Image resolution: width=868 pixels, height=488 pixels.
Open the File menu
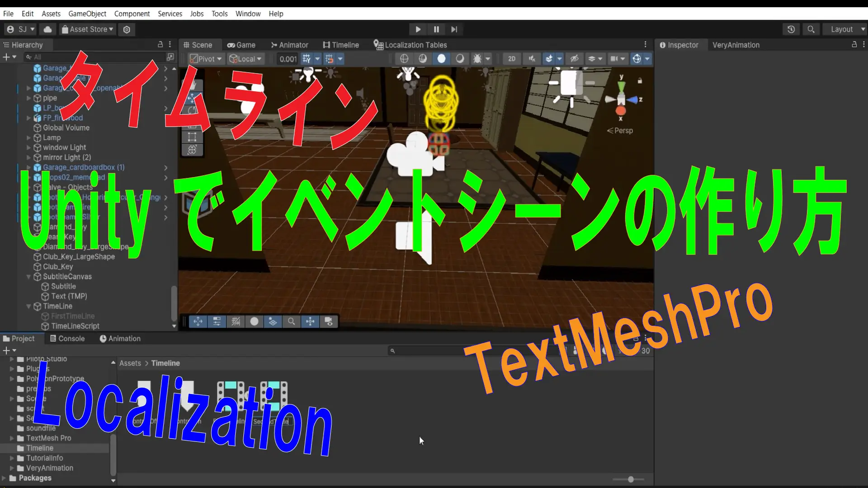click(8, 14)
